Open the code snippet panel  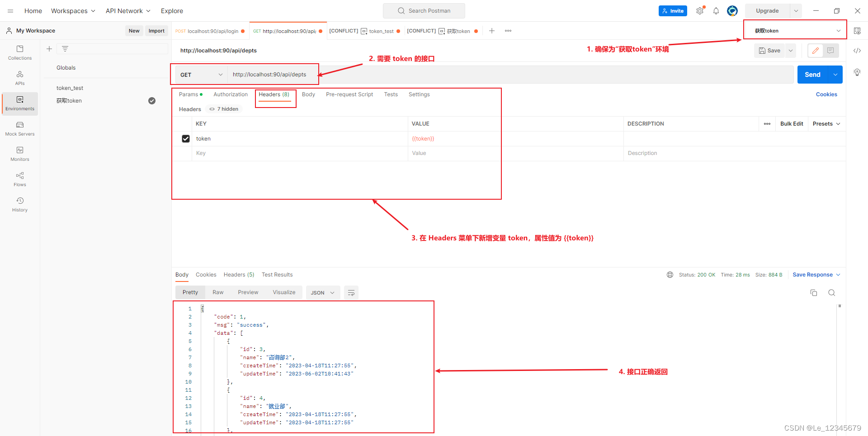(x=857, y=51)
